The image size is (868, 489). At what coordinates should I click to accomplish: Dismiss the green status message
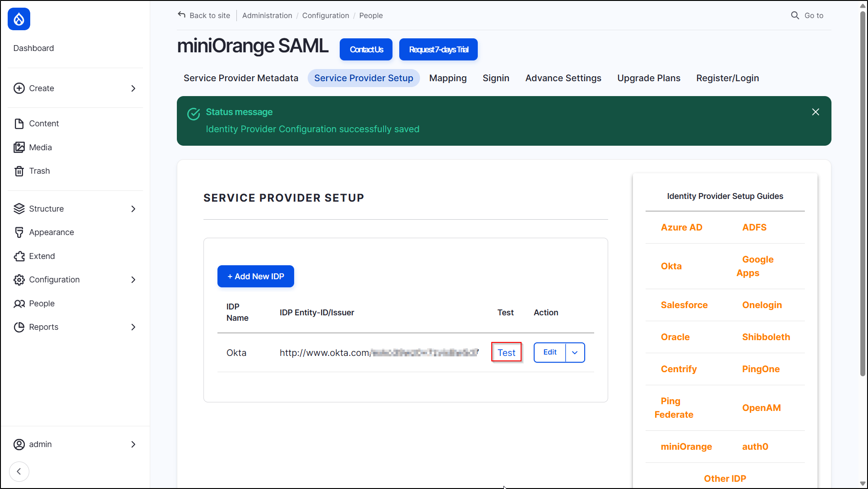(x=815, y=111)
